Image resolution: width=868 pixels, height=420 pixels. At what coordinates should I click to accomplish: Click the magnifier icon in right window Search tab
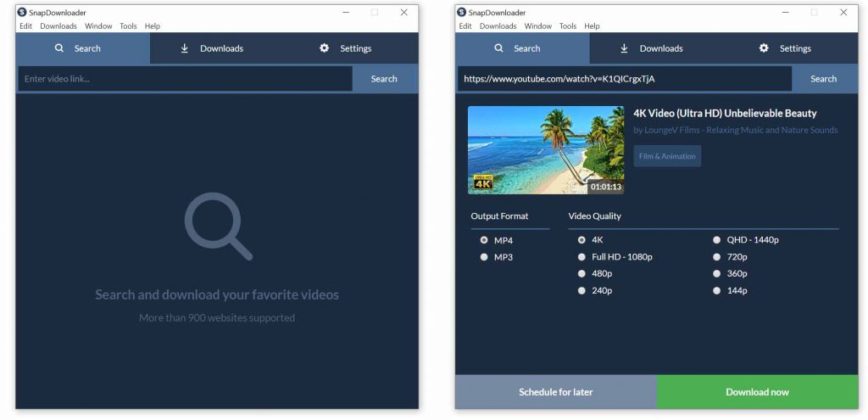(498, 48)
